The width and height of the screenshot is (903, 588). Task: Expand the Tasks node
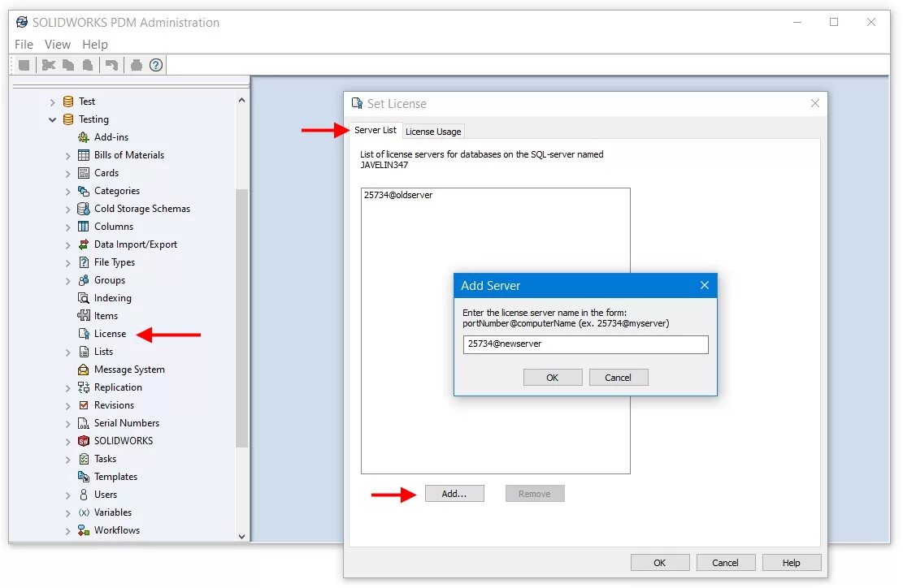point(68,459)
